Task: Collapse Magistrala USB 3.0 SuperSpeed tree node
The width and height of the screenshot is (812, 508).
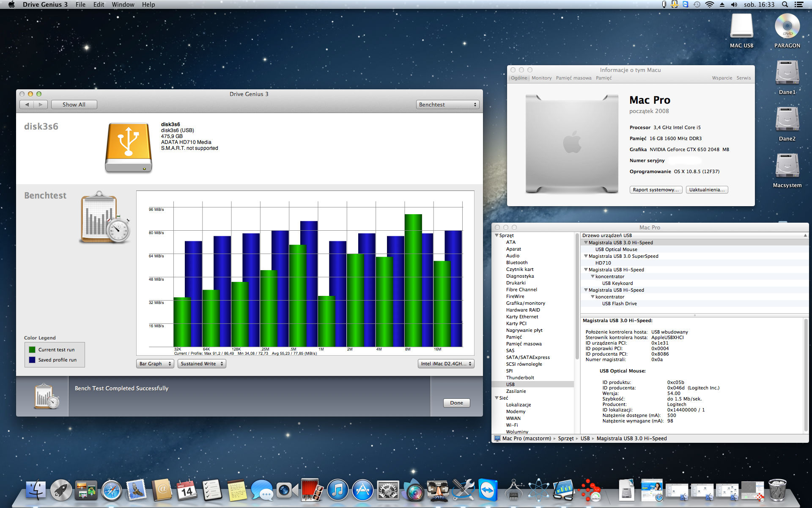Action: click(586, 256)
